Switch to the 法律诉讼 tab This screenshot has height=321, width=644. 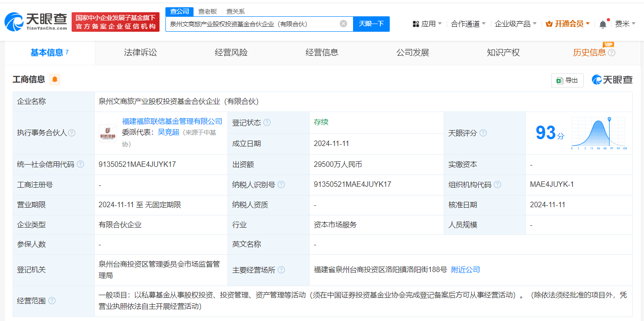140,53
